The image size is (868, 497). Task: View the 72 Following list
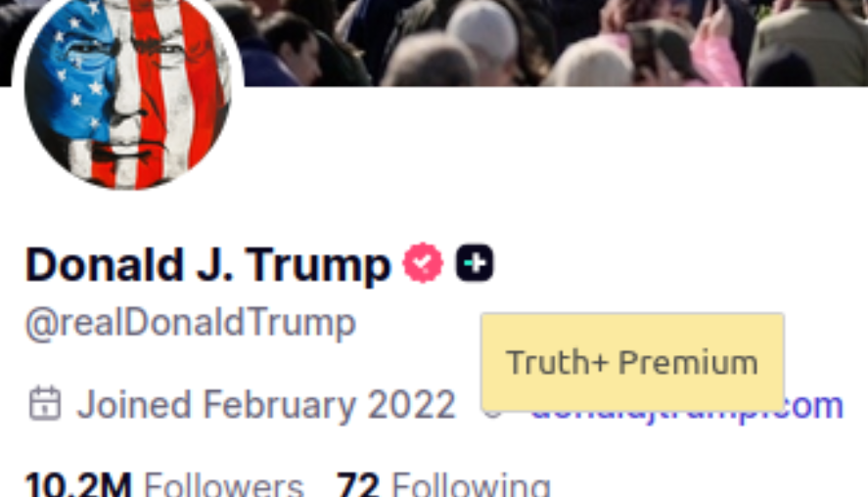(443, 484)
